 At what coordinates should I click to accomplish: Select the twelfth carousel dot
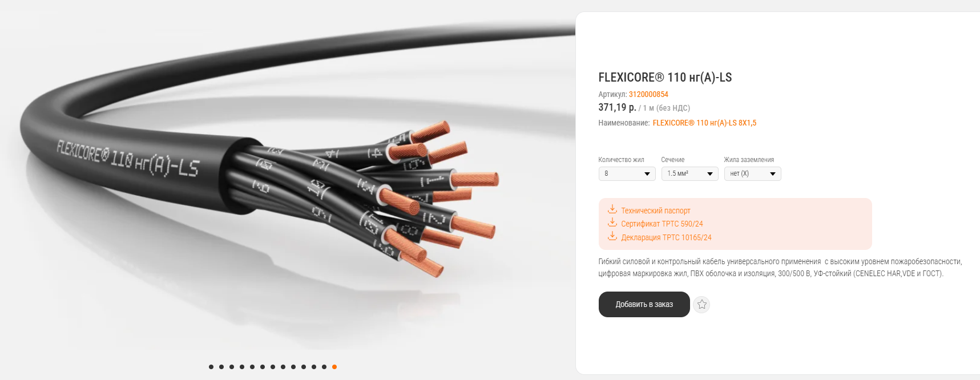click(324, 367)
